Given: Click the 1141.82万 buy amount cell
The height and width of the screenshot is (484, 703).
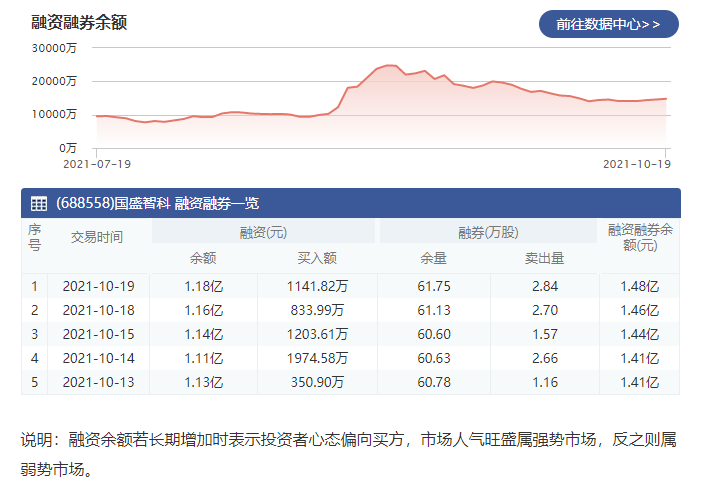Looking at the screenshot, I should (317, 286).
